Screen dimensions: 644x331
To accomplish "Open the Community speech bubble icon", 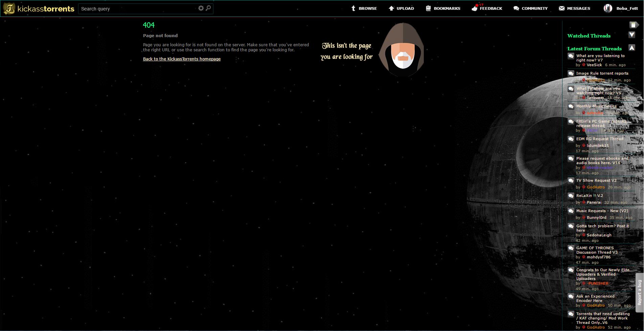I will [x=515, y=8].
